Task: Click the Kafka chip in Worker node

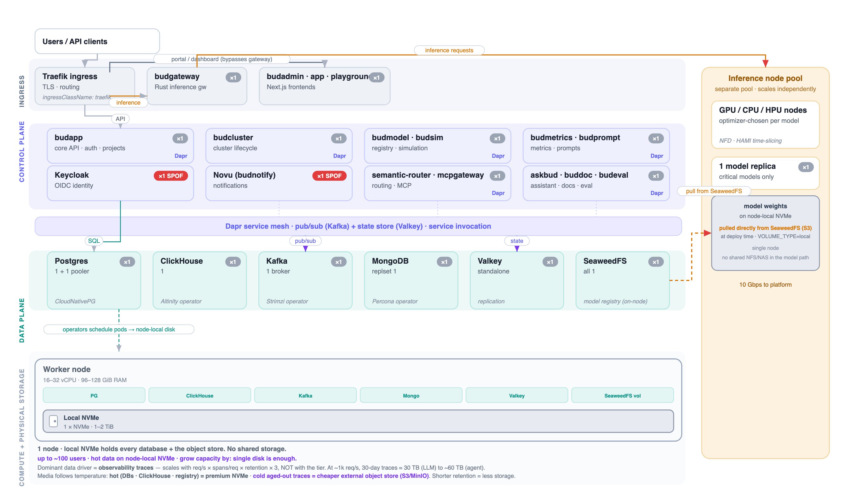Action: click(x=305, y=396)
